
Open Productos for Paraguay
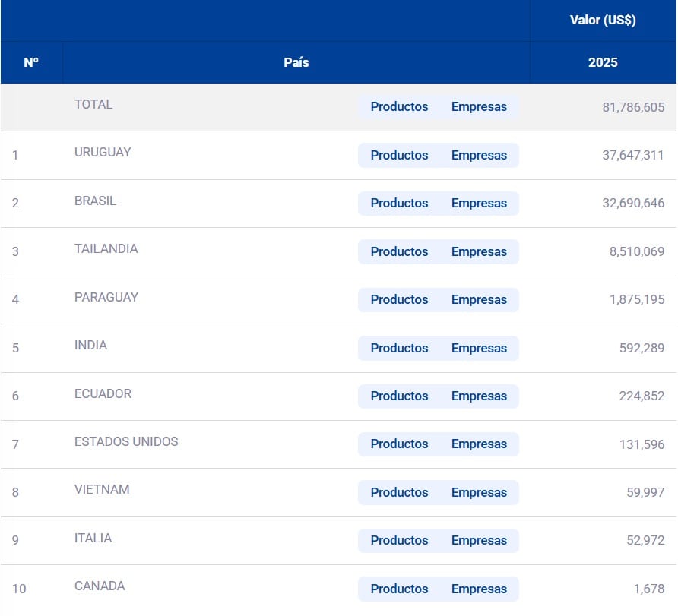(x=399, y=300)
